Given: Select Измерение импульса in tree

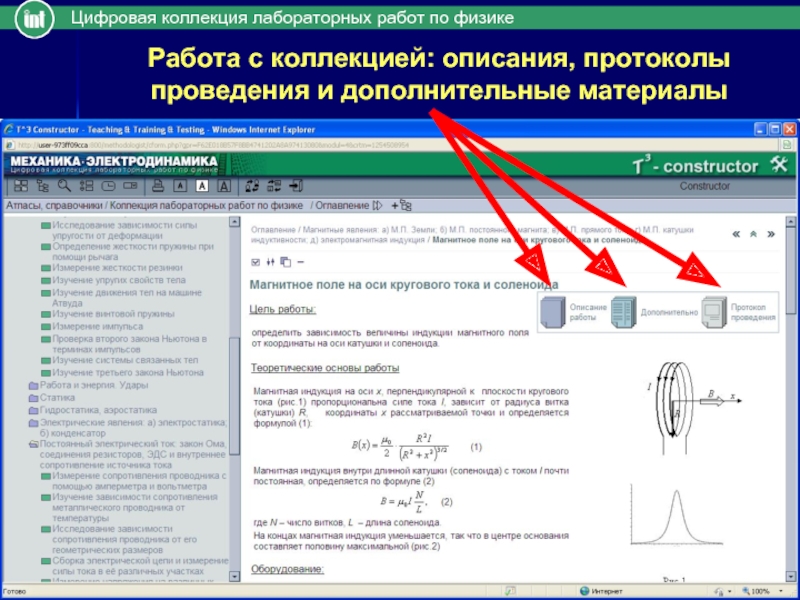Looking at the screenshot, I should coord(97,327).
